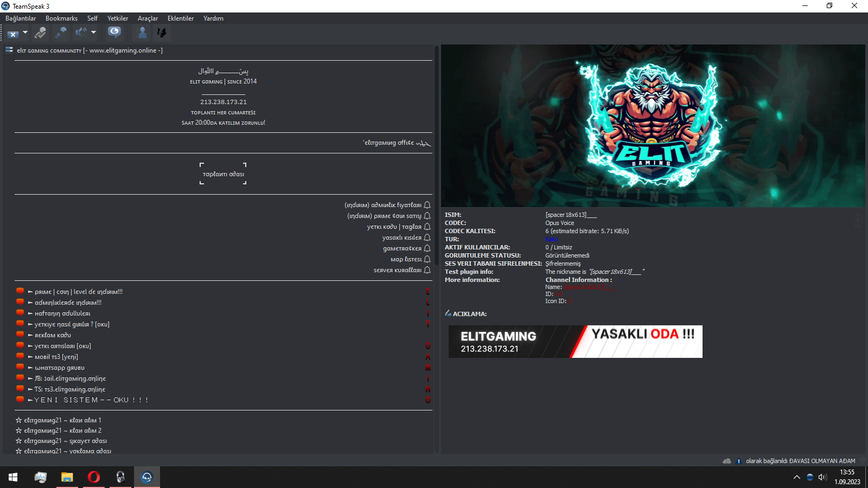Screen dimensions: 868x488
Task: Click the red icon beside 'reklam kodu'
Action: point(20,335)
